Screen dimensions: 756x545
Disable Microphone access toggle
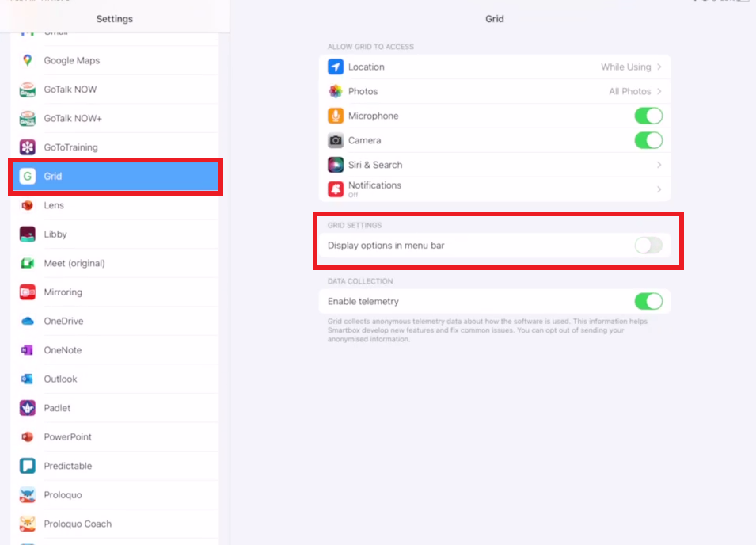click(648, 116)
